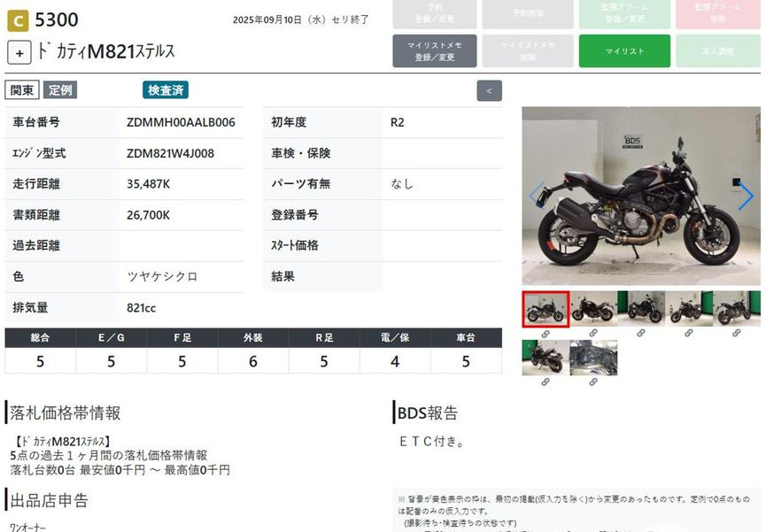Screen dimensions: 774x532
Task: Click the 本人調整 button
Action: tap(717, 51)
